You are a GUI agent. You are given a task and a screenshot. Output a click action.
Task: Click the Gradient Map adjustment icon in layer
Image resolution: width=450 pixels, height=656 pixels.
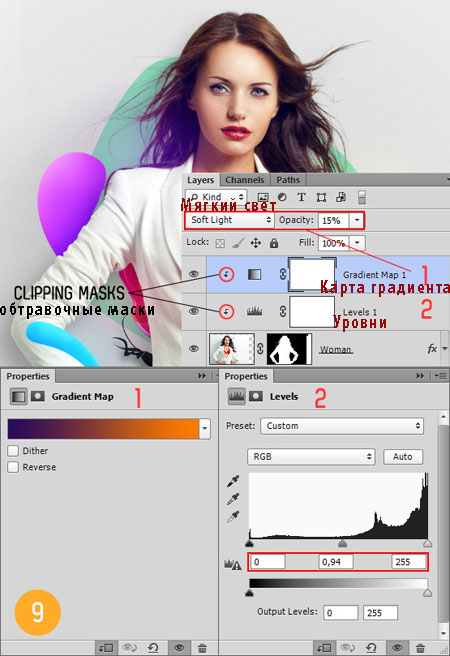(254, 274)
